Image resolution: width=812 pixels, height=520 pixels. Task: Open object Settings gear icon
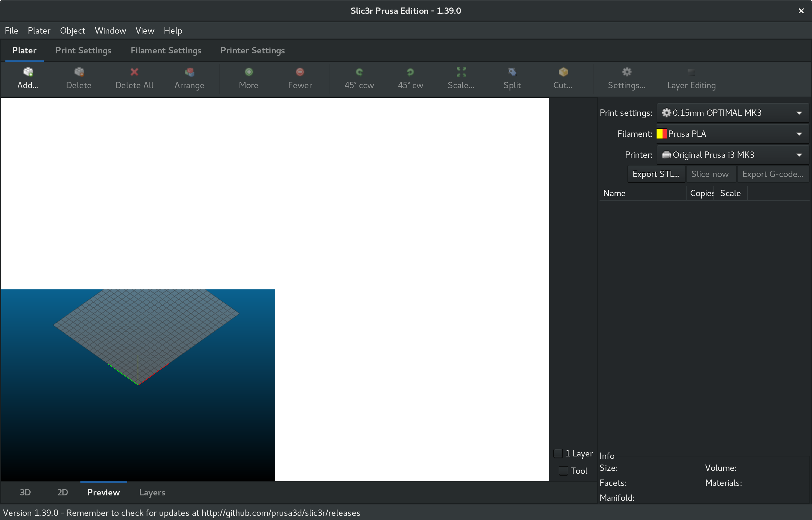(x=627, y=72)
